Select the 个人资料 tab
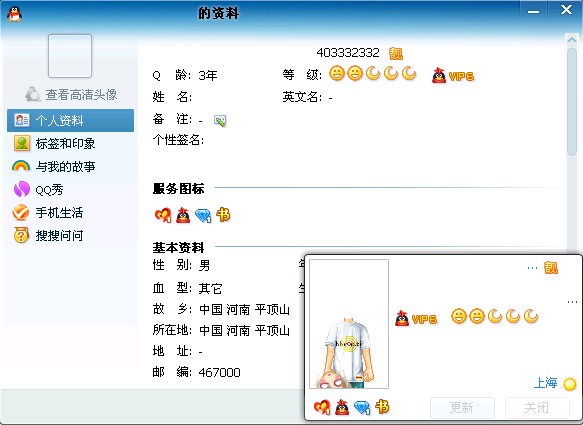This screenshot has width=583, height=425. tap(70, 120)
